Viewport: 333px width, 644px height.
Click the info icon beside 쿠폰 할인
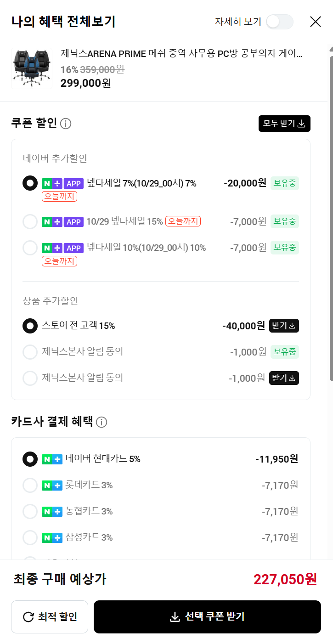pos(66,124)
